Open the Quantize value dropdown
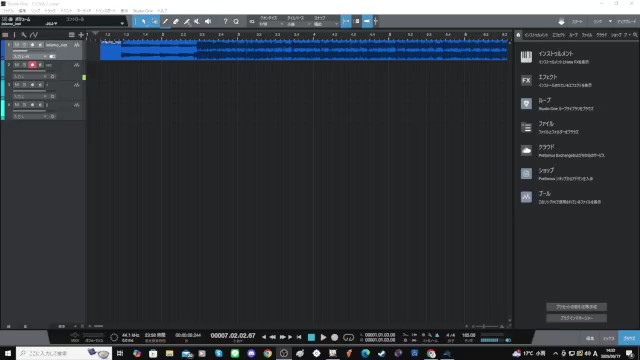This screenshot has height=360, width=640. [271, 24]
